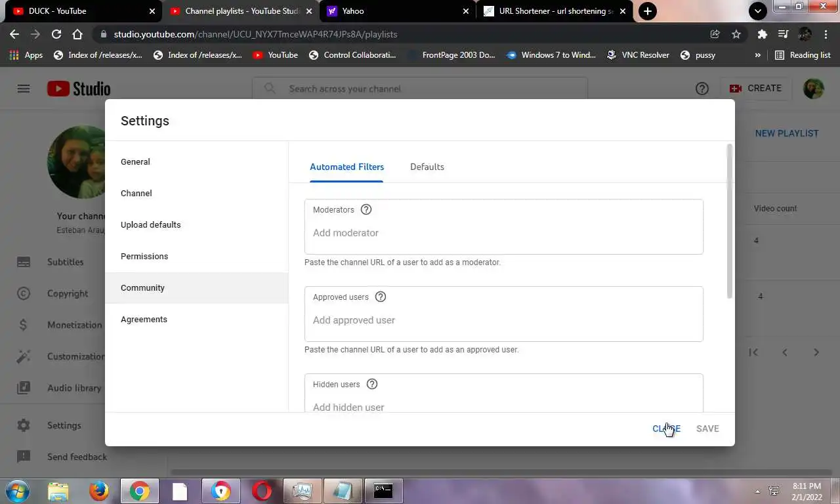Select Community in Settings
Viewport: 840px width, 504px height.
[197, 287]
